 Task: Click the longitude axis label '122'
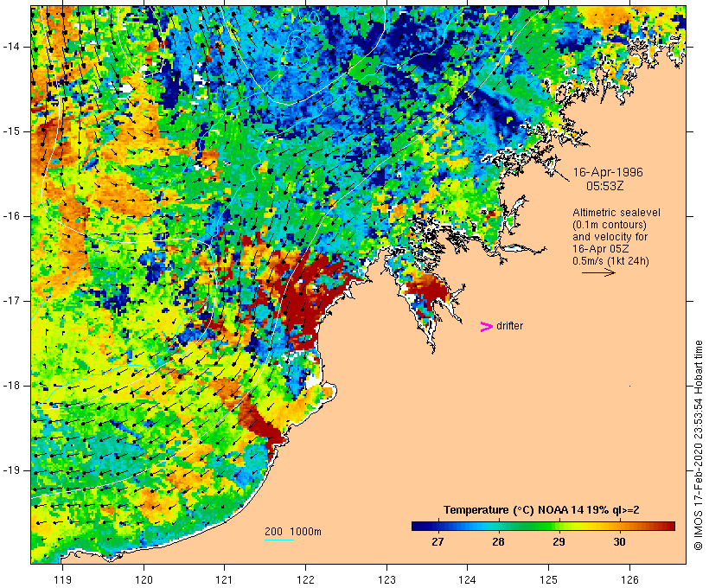click(x=306, y=579)
